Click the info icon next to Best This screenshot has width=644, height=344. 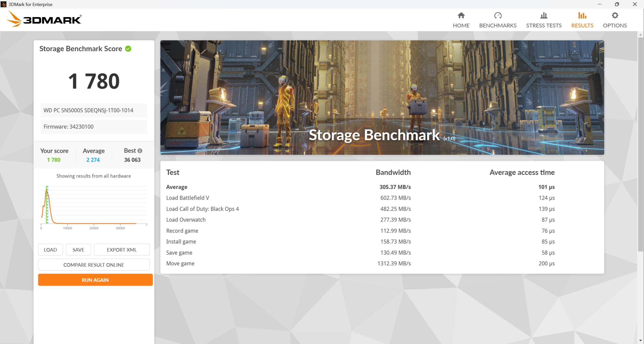click(x=140, y=151)
